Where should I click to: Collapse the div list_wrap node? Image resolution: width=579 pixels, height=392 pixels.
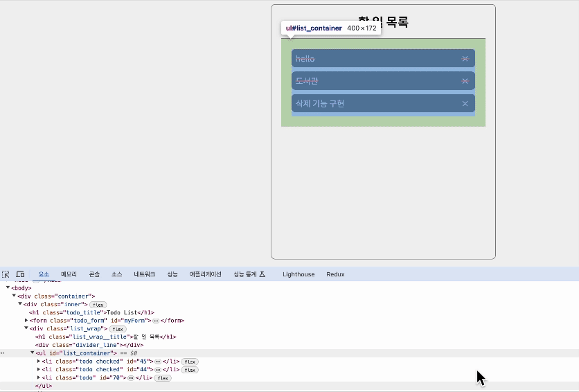coord(26,328)
